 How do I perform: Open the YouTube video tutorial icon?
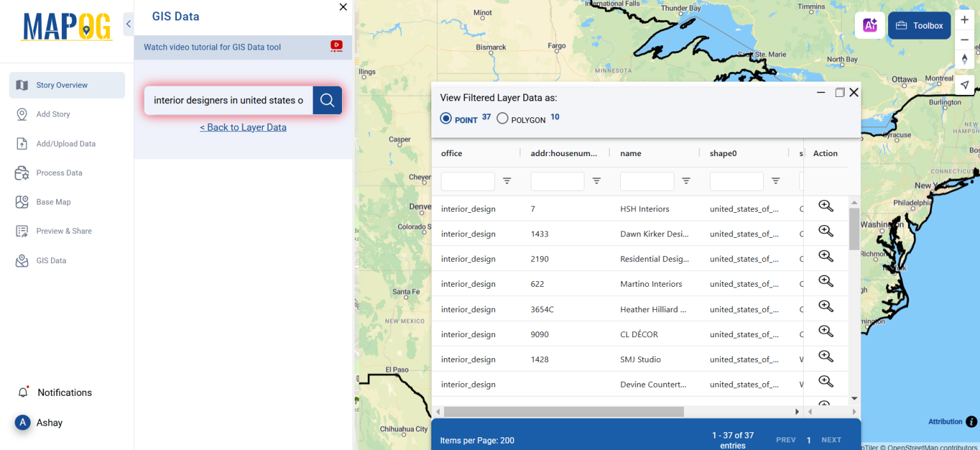click(x=336, y=46)
